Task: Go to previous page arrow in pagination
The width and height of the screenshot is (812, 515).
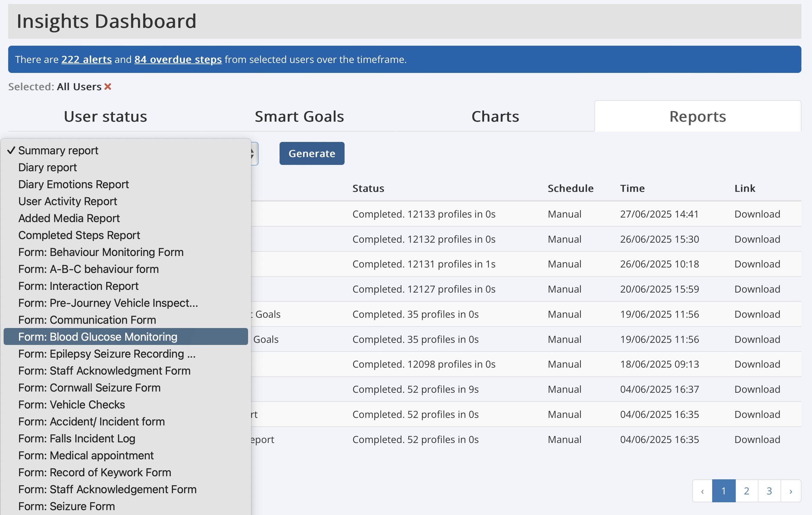Action: point(702,491)
